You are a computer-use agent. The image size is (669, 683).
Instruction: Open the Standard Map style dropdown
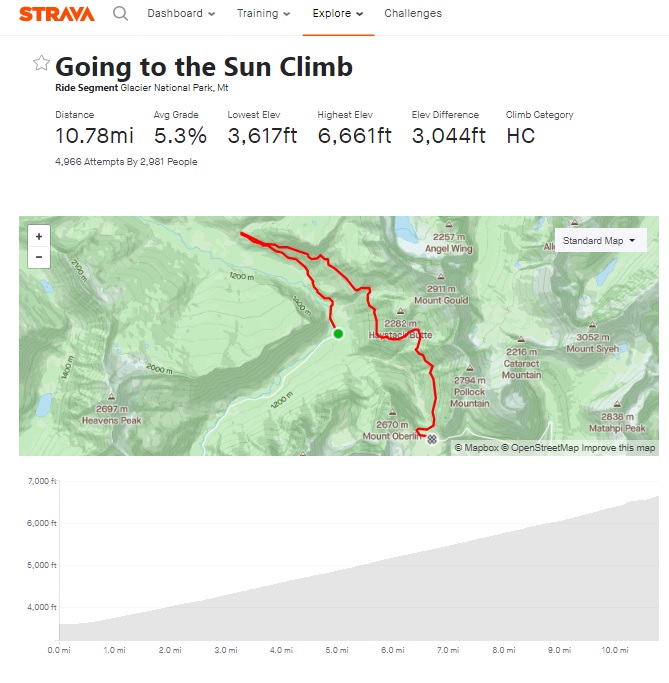point(600,241)
